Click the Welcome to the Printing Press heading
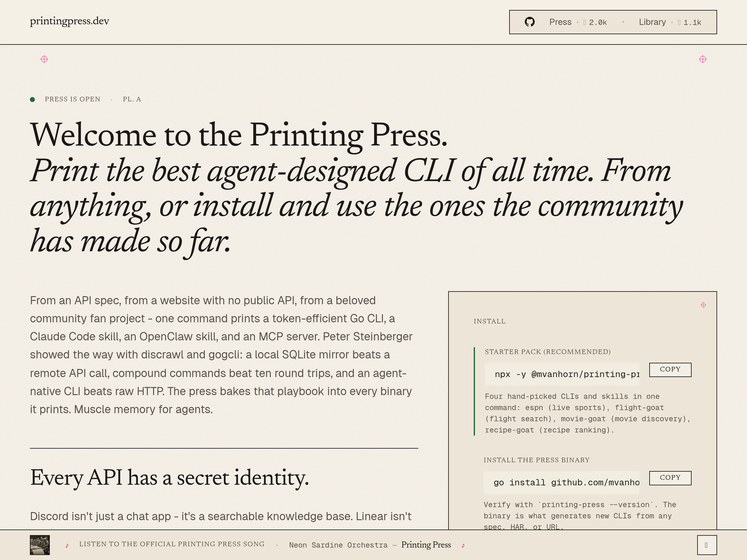Screen dimensions: 747x560 239,135
